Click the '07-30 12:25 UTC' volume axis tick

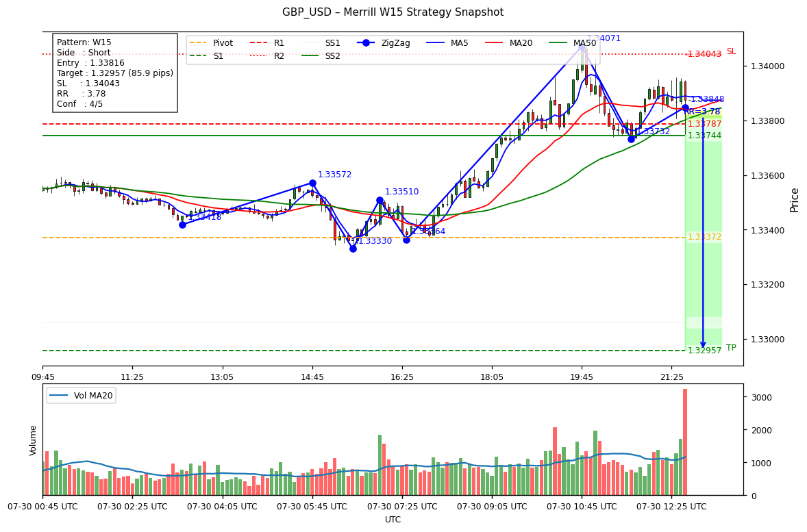671,507
